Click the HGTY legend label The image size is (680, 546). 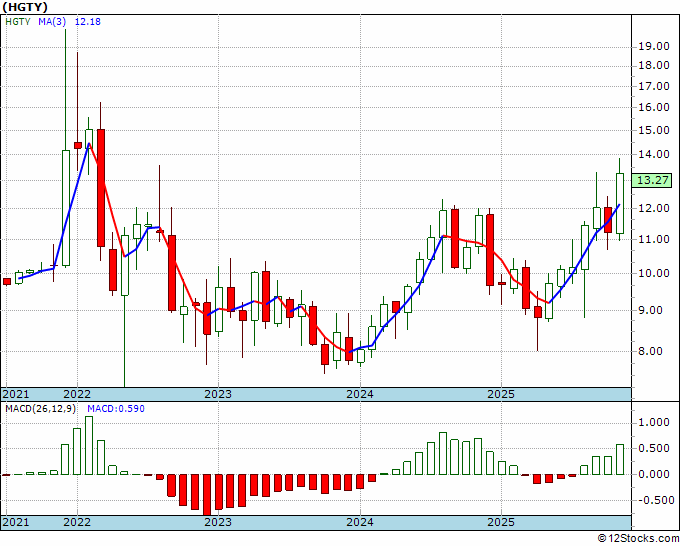point(18,21)
